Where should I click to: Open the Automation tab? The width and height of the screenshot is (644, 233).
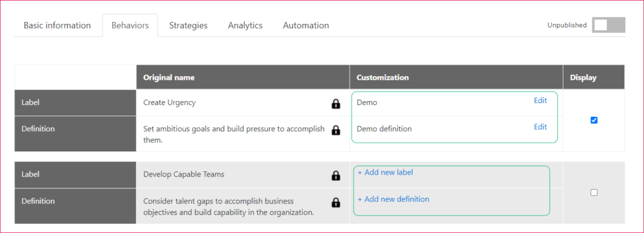pyautogui.click(x=306, y=25)
